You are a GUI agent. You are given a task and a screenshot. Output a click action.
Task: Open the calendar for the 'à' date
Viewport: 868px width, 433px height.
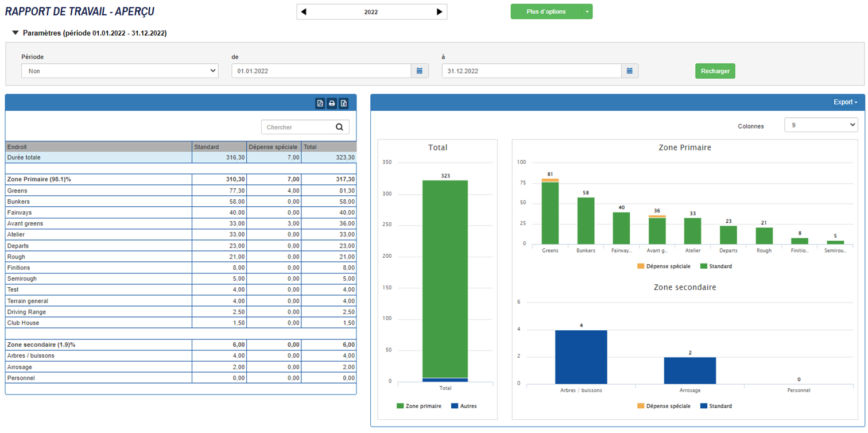pyautogui.click(x=629, y=71)
